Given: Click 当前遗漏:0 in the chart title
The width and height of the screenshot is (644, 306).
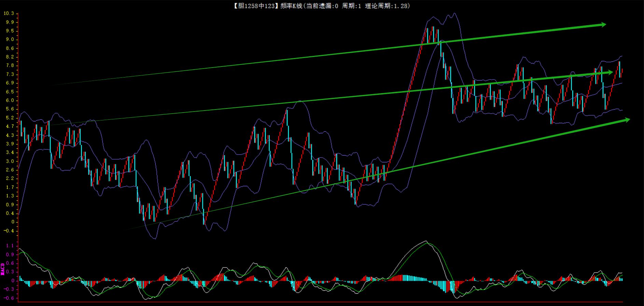Looking at the screenshot, I should pyautogui.click(x=322, y=6).
